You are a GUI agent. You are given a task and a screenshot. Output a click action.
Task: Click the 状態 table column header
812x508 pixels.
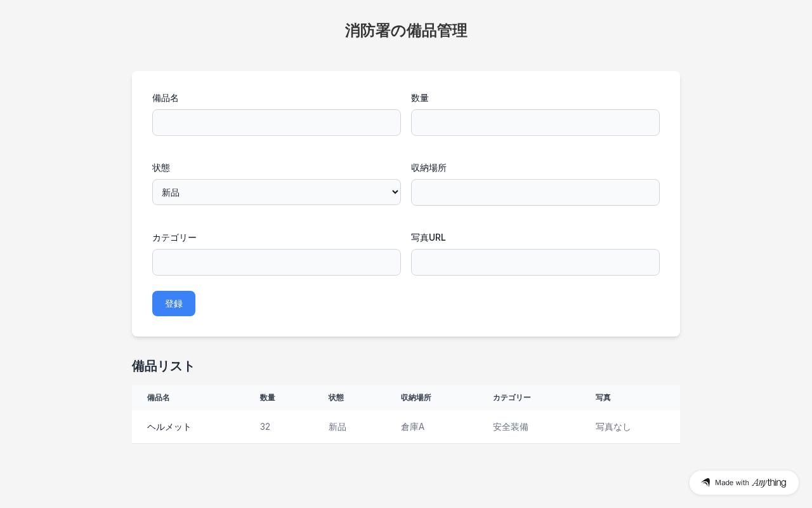pyautogui.click(x=336, y=398)
